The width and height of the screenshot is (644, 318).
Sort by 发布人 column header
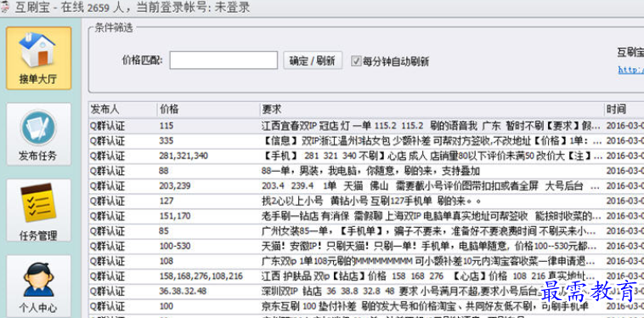(x=122, y=110)
